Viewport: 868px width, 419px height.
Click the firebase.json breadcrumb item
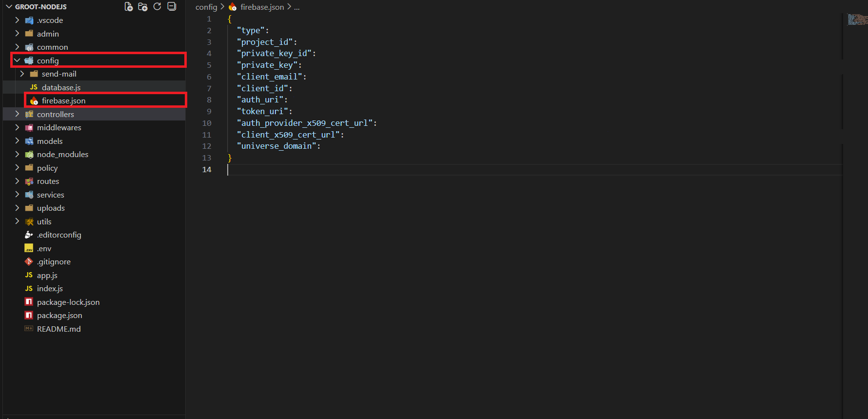coord(262,7)
